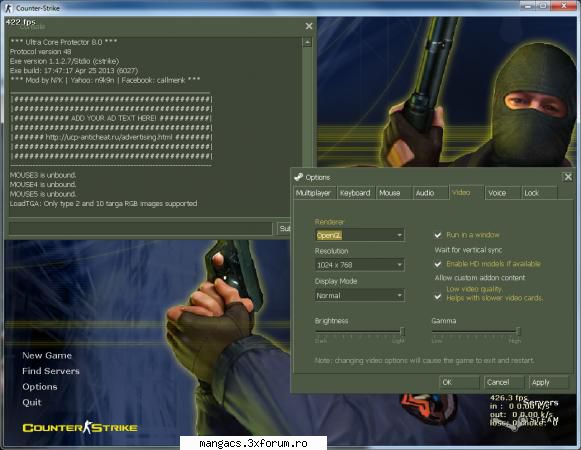
Task: Close the console window
Action: 309,26
